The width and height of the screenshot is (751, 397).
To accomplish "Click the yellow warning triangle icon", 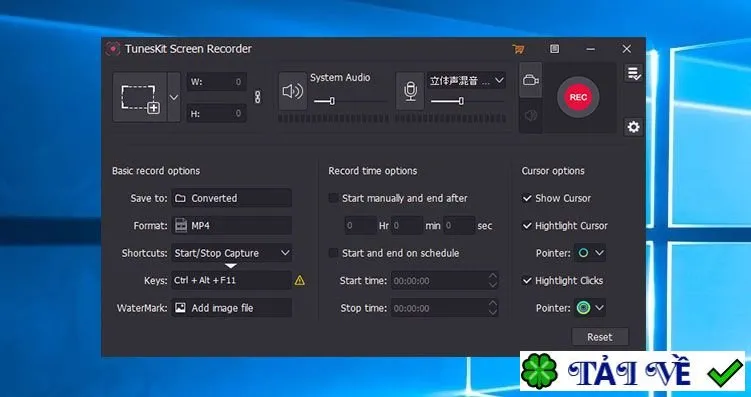I will coord(300,280).
